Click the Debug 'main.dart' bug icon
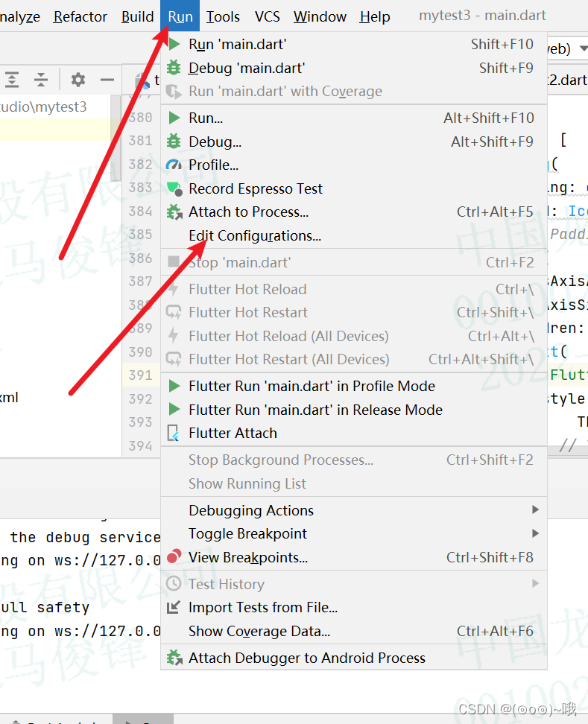Screen dimensions: 588x724 (x=174, y=68)
